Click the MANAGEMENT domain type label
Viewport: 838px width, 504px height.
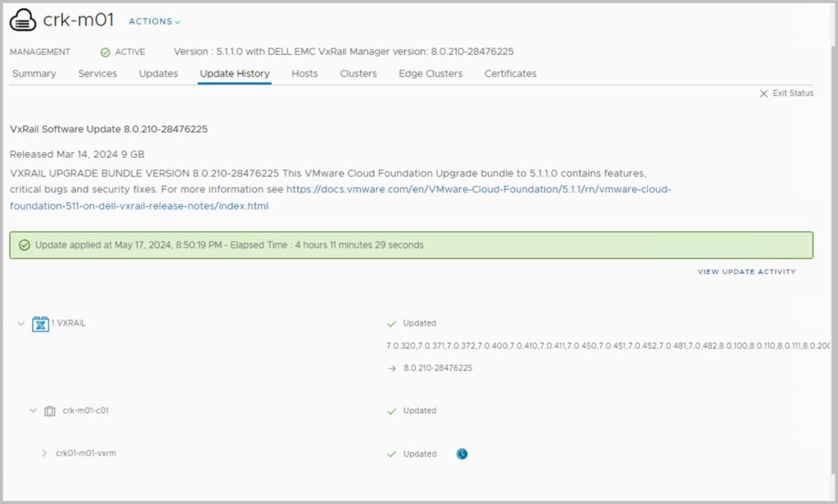pos(40,52)
